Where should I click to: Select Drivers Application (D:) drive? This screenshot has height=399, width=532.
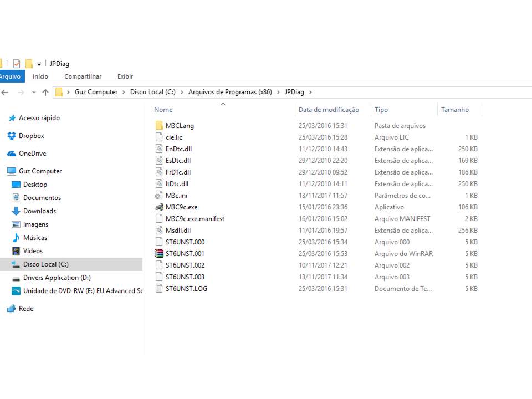(57, 278)
